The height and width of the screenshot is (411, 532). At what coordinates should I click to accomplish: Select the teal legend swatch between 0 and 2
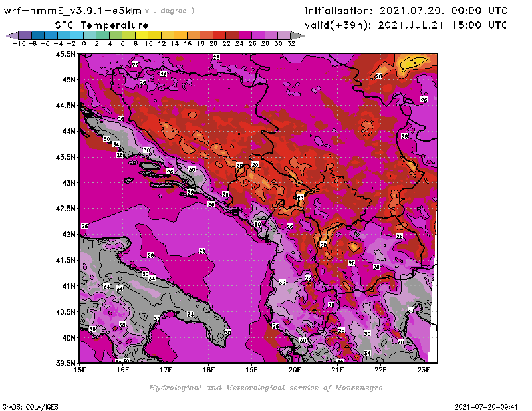pos(90,35)
